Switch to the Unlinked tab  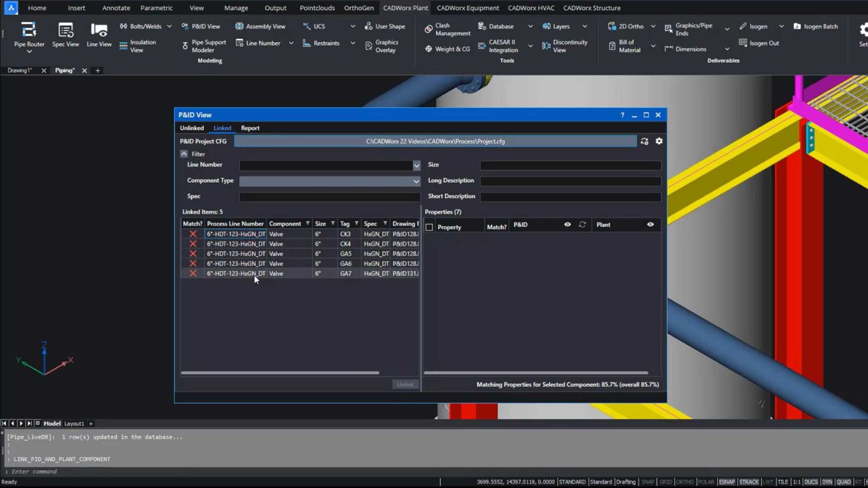192,128
